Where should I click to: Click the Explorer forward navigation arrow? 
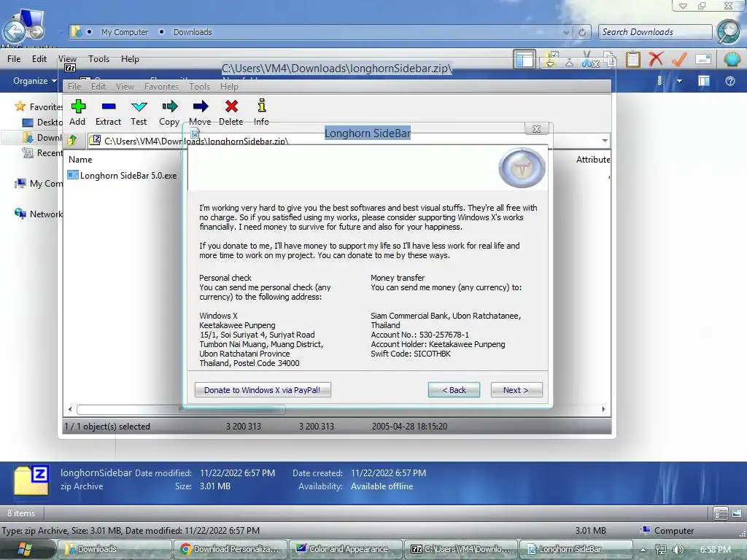click(x=36, y=32)
